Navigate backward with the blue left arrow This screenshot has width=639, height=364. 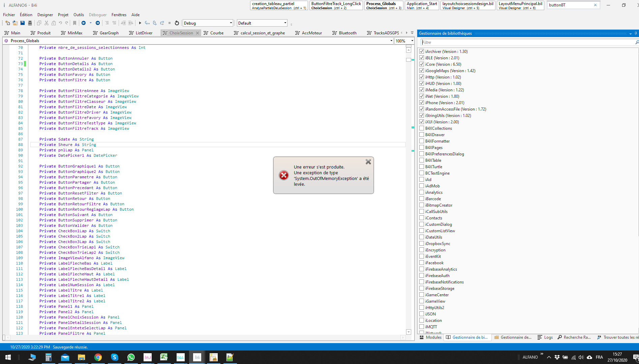click(84, 23)
